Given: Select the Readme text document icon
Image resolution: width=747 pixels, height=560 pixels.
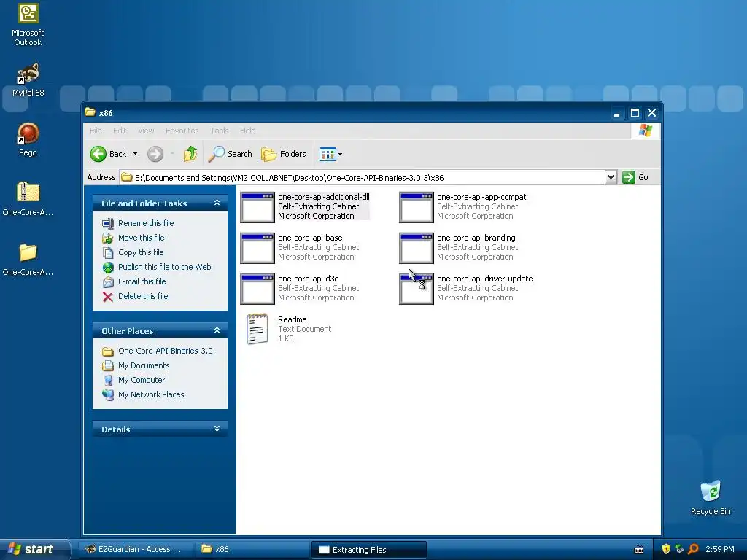Looking at the screenshot, I should click(258, 329).
